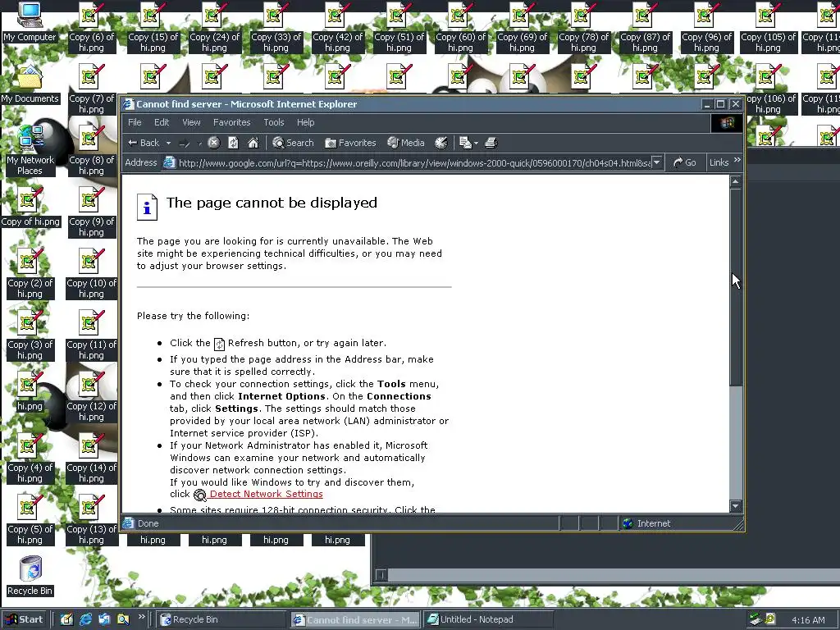This screenshot has width=840, height=630.
Task: Click the Go button
Action: click(x=684, y=162)
